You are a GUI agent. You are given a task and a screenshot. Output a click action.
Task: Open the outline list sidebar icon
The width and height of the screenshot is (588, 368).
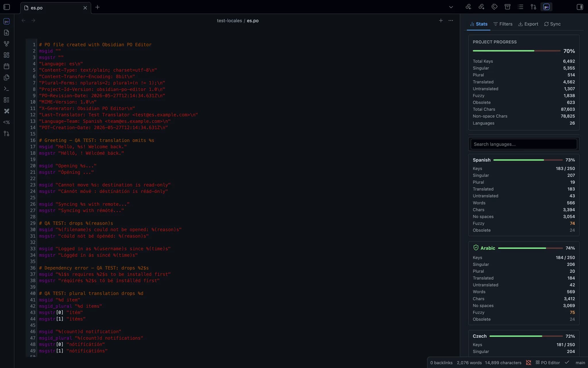coord(521,7)
